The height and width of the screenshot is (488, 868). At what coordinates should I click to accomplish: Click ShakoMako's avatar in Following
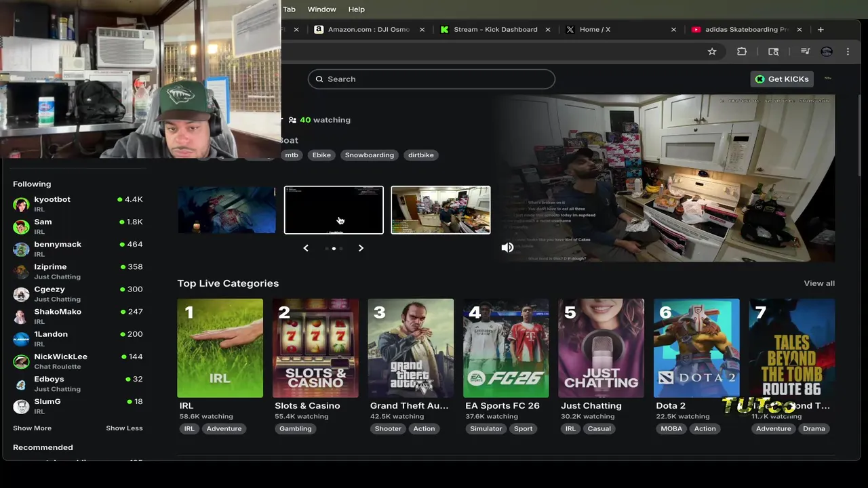[x=21, y=316]
